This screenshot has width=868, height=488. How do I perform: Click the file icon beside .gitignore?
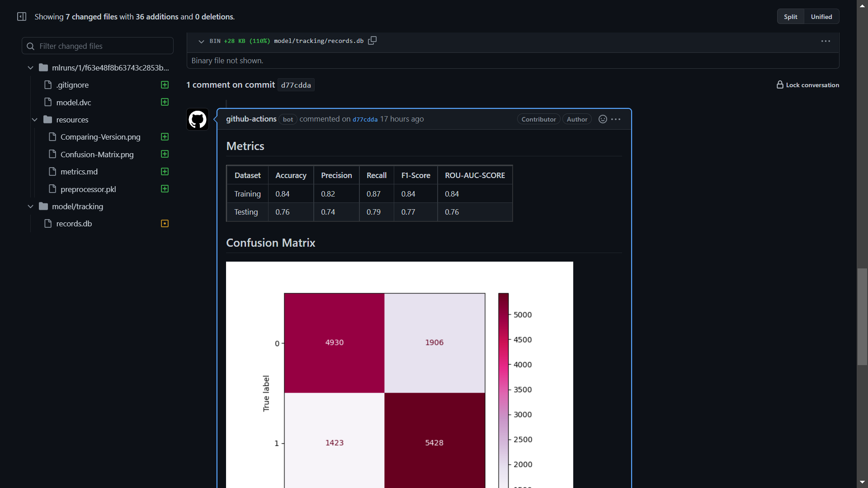click(x=48, y=85)
